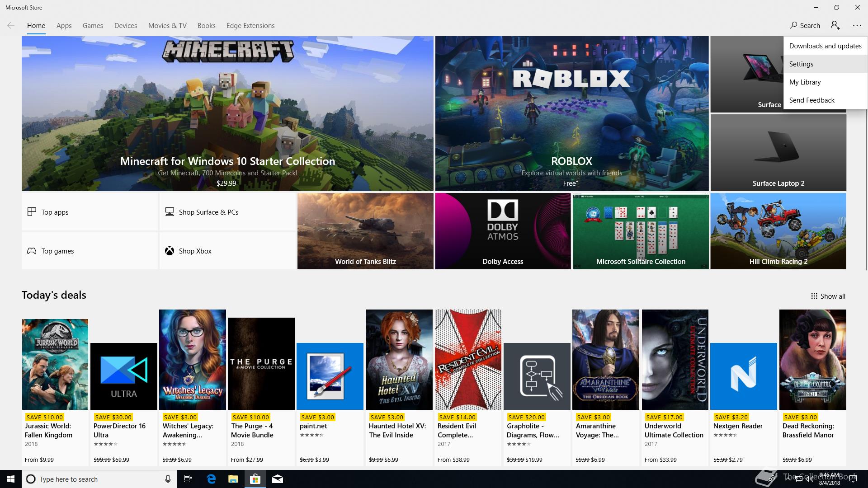868x488 pixels.
Task: Open Dead Reckoning: Brassfield Manor deal
Action: click(x=813, y=388)
